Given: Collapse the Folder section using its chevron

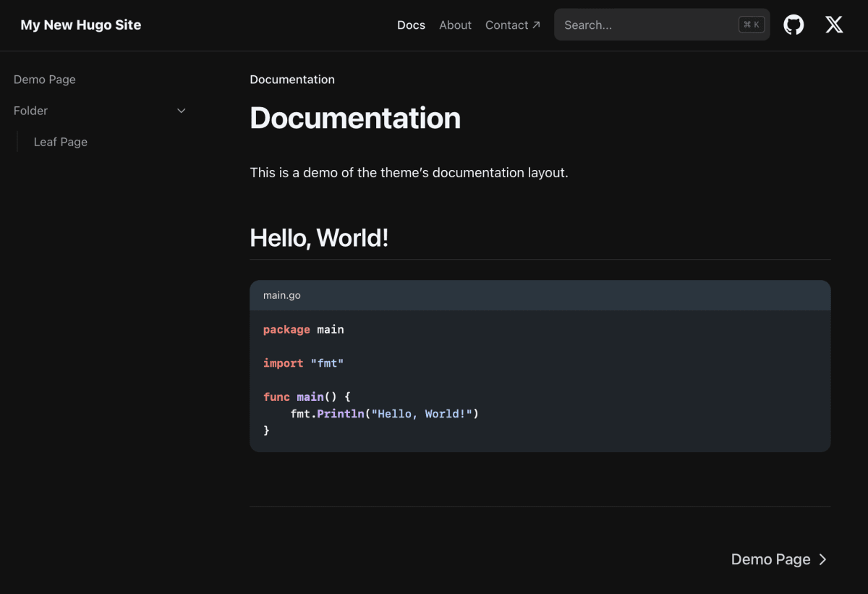Looking at the screenshot, I should [x=181, y=111].
